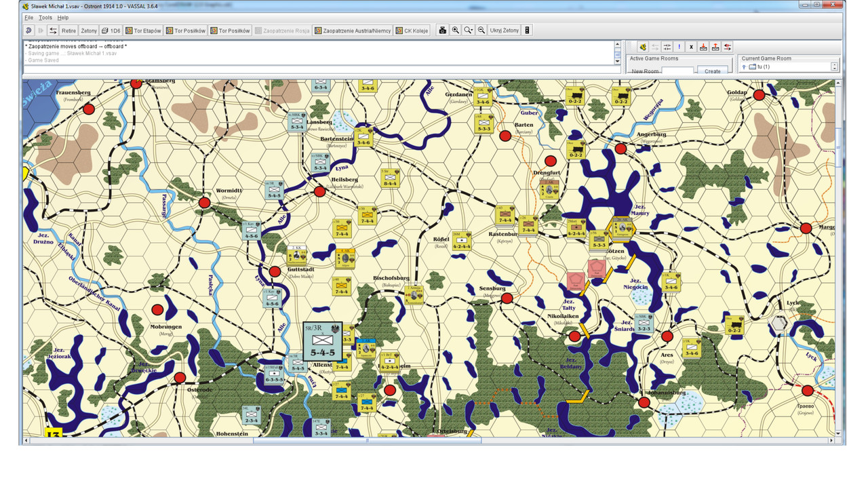Click the 'Zaopatrzenie moves offboard' log line
868x487 pixels.
76,46
